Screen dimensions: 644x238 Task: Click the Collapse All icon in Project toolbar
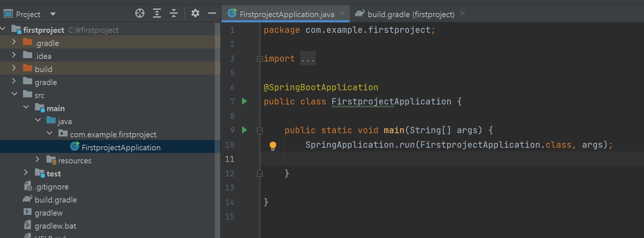[174, 13]
